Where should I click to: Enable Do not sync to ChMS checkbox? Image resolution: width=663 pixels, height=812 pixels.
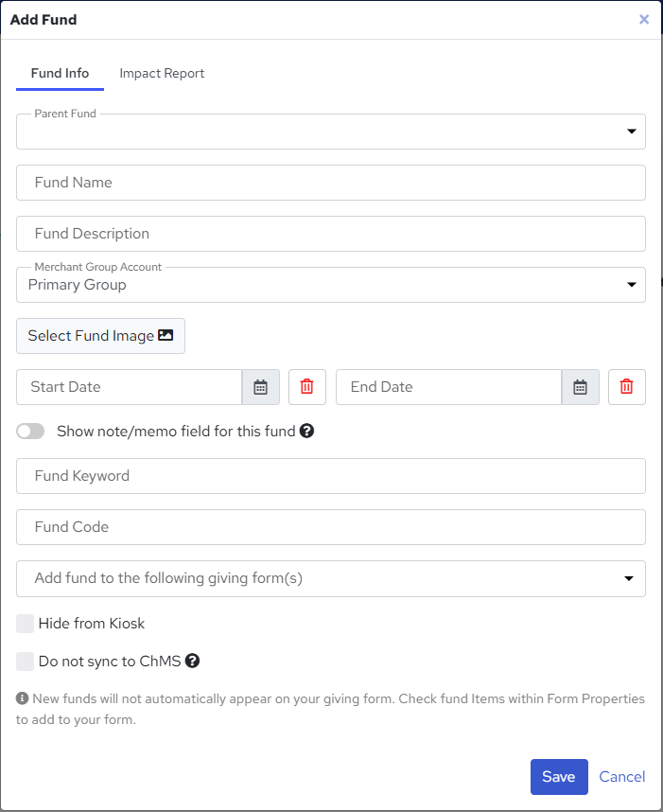point(26,662)
